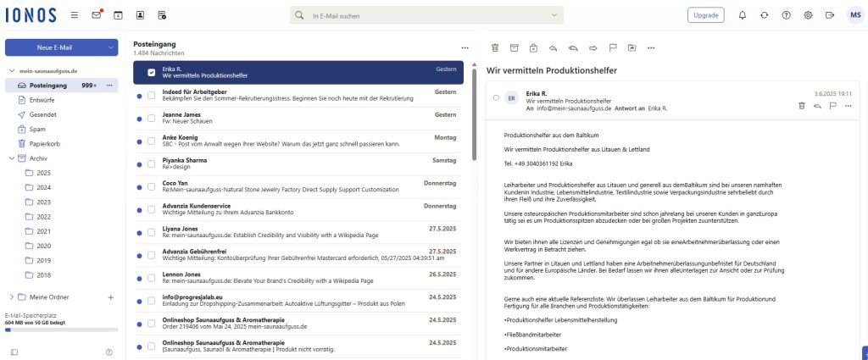This screenshot has width=868, height=360.
Task: Open info@progresjalab.eu email
Action: coord(298,301)
